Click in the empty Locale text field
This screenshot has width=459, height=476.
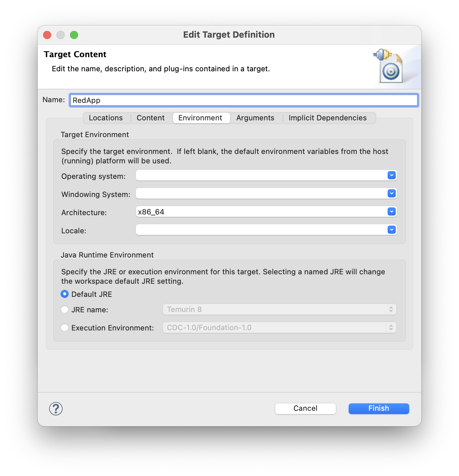pyautogui.click(x=236, y=230)
